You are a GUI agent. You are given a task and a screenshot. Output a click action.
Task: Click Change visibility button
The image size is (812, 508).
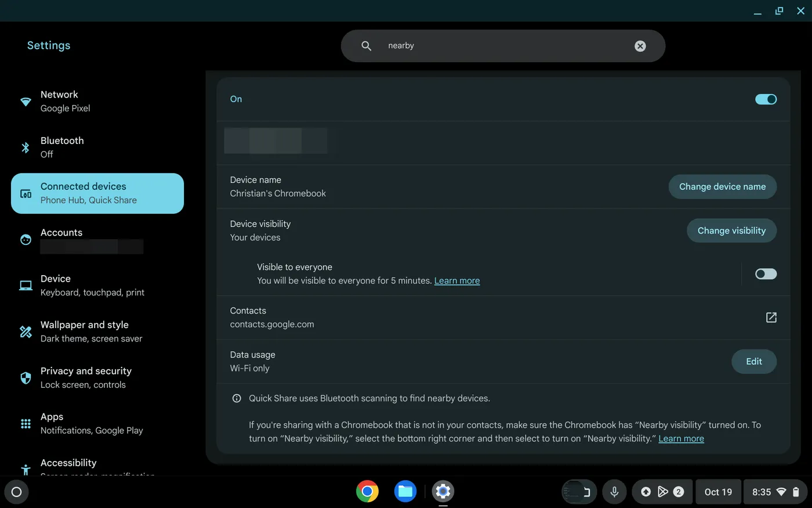[x=731, y=230]
